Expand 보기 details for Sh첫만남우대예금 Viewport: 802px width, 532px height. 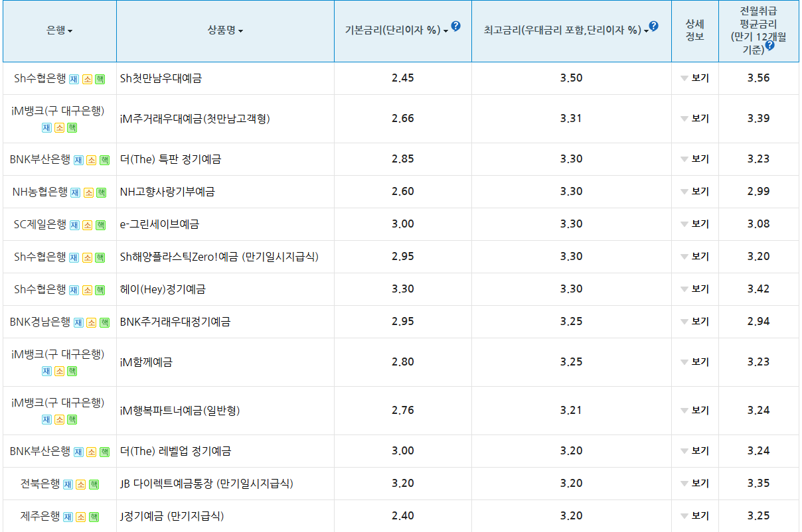pyautogui.click(x=695, y=78)
